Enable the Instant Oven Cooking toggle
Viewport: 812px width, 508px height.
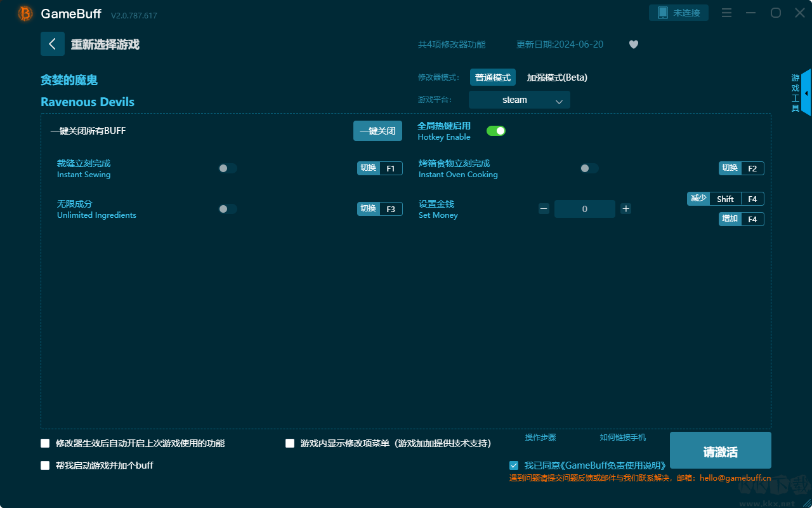coord(589,168)
